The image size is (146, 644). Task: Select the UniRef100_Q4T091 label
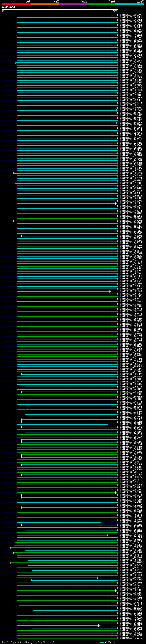tap(131, 63)
